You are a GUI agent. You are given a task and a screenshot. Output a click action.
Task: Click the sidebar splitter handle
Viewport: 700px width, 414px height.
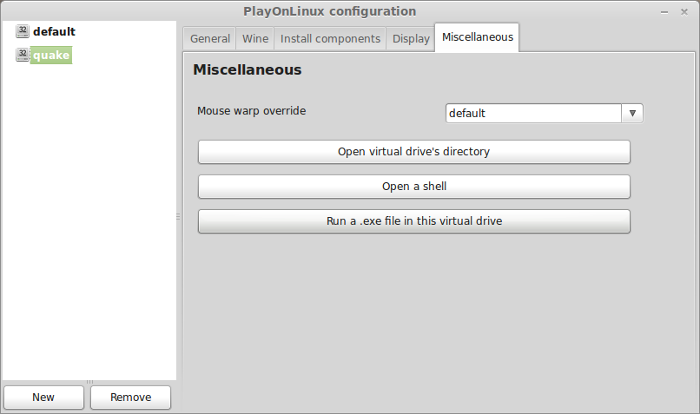178,217
